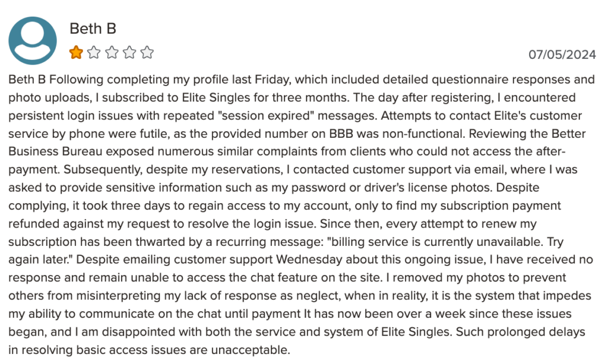Click "Business Bureau" at start of fifth line

point(55,151)
